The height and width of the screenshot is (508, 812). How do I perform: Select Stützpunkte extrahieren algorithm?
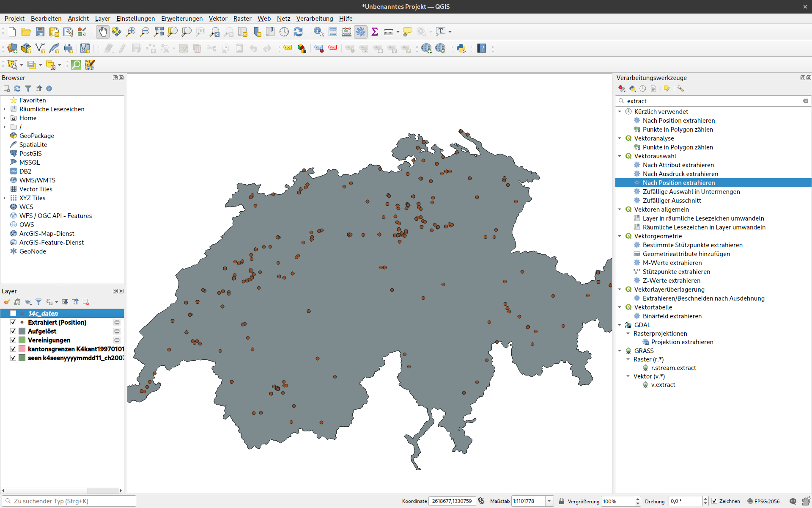click(676, 272)
